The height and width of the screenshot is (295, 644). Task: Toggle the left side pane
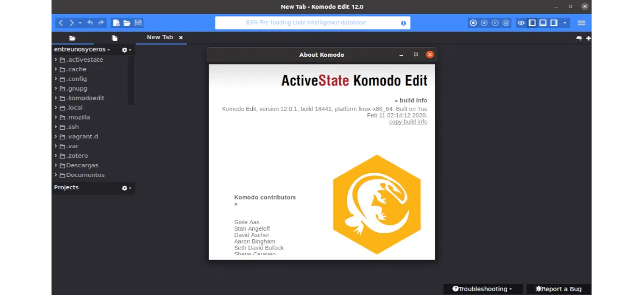pyautogui.click(x=532, y=23)
